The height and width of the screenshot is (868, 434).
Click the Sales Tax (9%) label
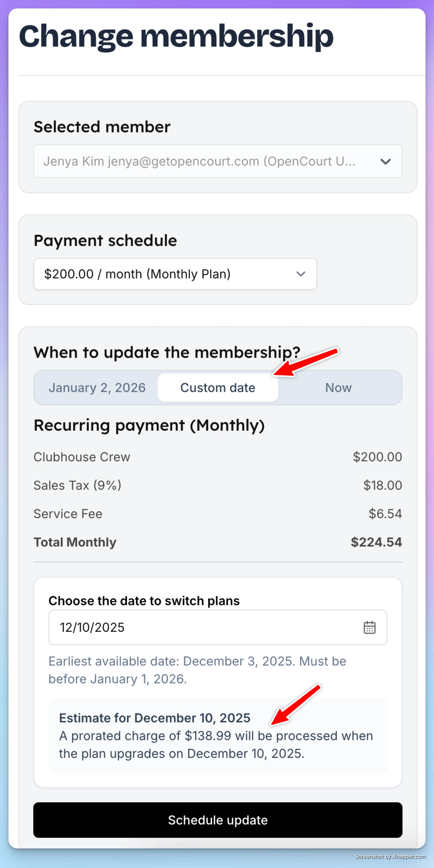[x=77, y=486]
